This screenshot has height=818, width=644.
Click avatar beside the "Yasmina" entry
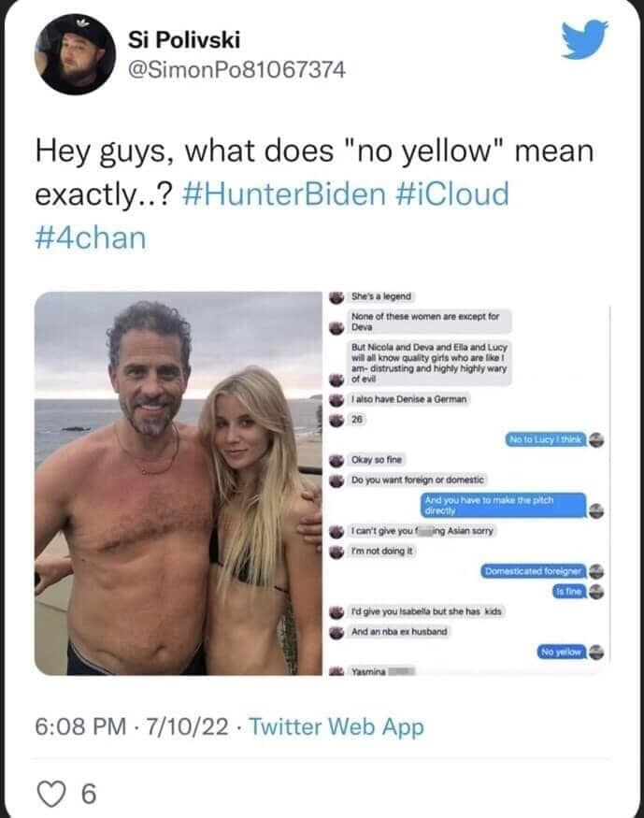point(336,671)
